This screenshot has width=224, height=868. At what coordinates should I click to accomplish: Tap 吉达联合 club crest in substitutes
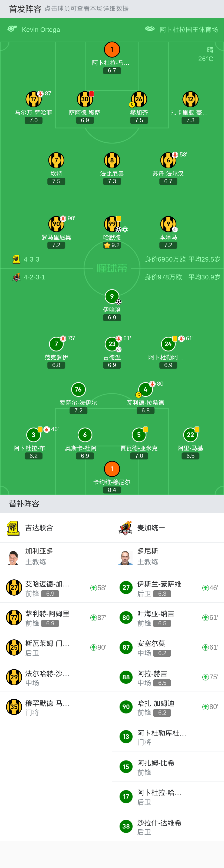tap(13, 528)
